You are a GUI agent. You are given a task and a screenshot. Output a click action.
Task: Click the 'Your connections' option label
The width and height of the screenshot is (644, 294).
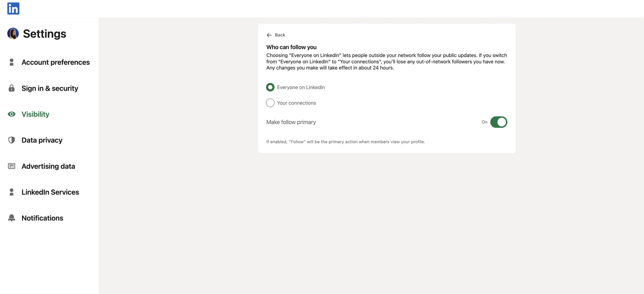click(296, 103)
